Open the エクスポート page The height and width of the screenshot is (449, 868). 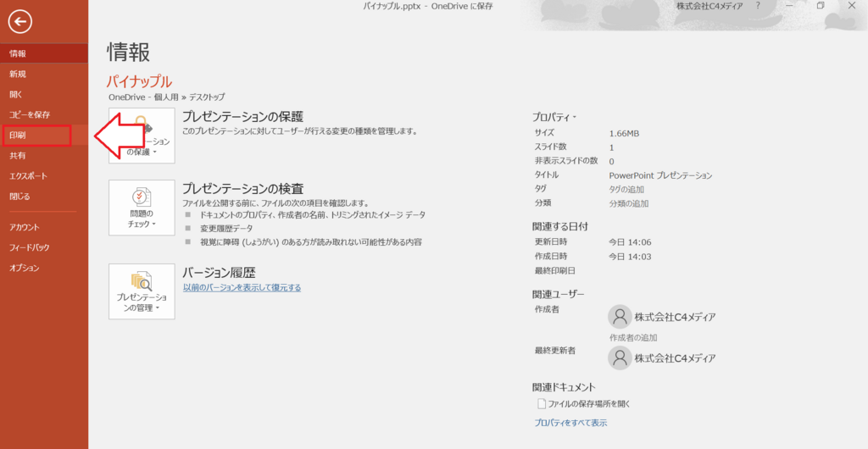click(44, 176)
